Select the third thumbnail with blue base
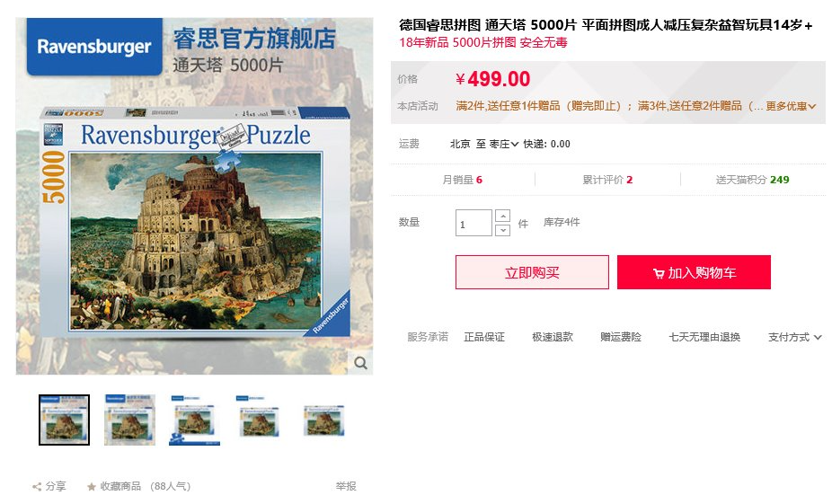 194,420
